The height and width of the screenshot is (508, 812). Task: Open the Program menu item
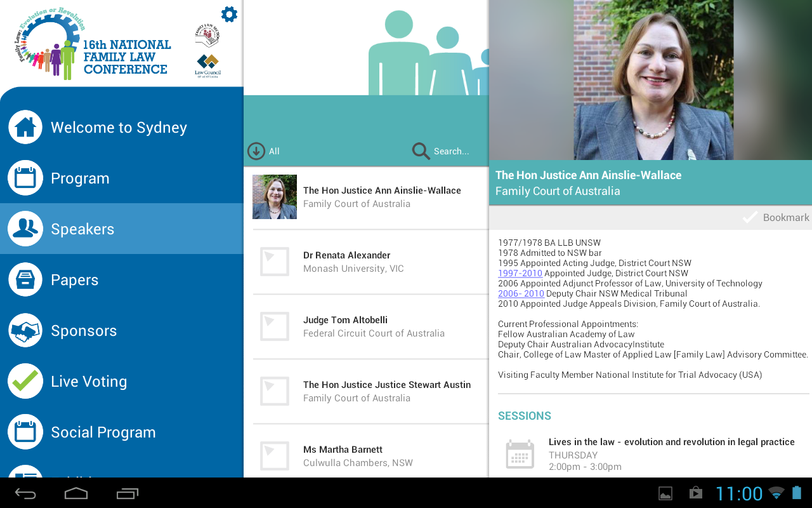pos(122,178)
